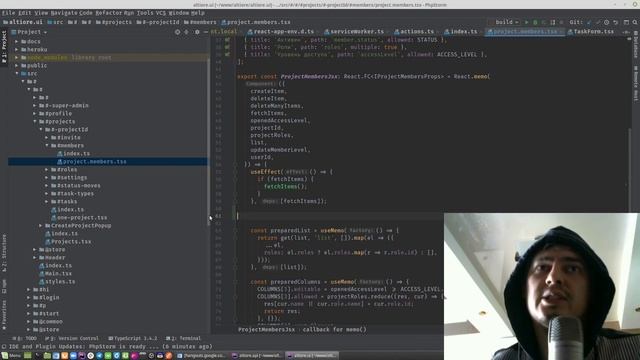Show Git history clock icon
Viewport: 640px width, 360px height.
click(607, 22)
